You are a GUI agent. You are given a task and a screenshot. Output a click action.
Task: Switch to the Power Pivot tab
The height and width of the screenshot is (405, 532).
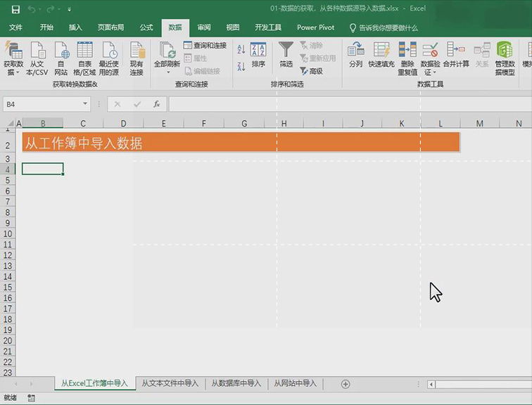pyautogui.click(x=315, y=27)
